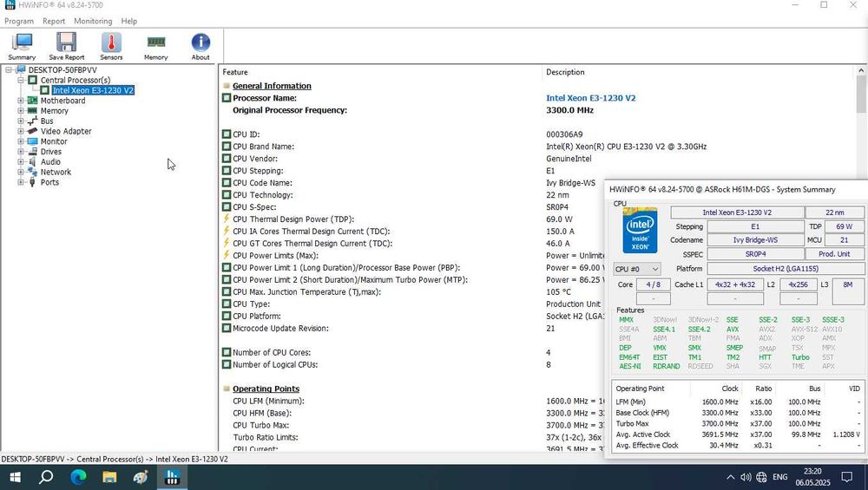Click the Motherboard tree icon
This screenshot has height=490, width=868.
(x=33, y=101)
